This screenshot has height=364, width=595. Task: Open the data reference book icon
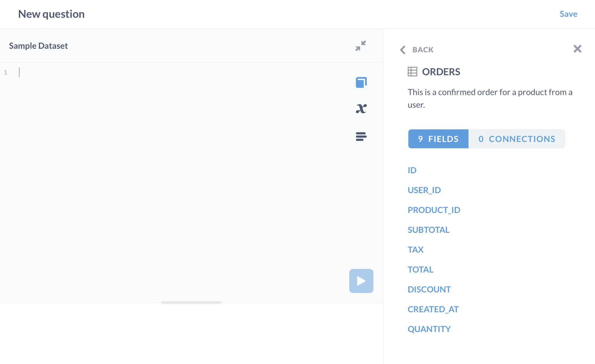[x=361, y=82]
